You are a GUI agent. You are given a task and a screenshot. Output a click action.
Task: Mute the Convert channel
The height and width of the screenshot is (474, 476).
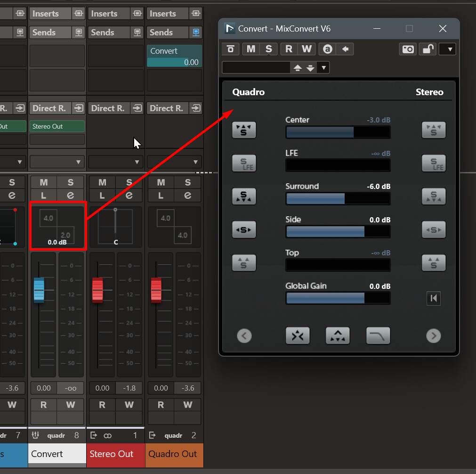[44, 182]
